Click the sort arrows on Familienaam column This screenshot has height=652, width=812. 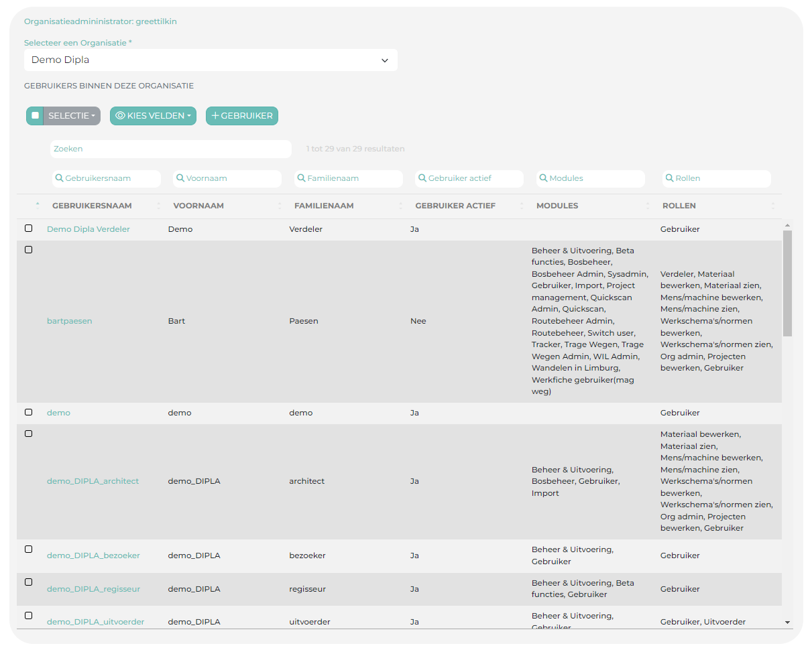[x=401, y=206]
